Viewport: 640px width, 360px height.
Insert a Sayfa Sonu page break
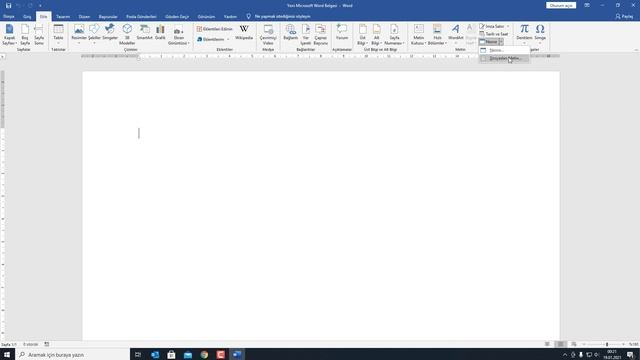[39, 35]
